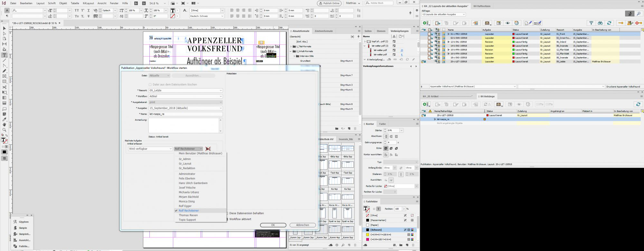Refresh the K4 layouts list
Image resolution: width=644 pixels, height=251 pixels.
609,23
